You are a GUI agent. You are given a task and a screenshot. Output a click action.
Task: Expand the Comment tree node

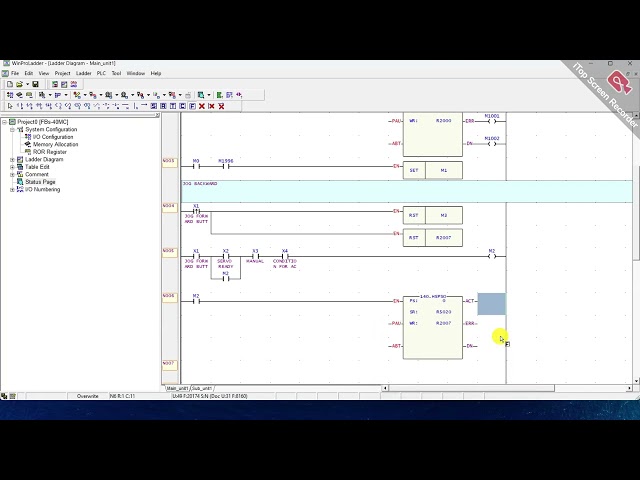point(12,174)
